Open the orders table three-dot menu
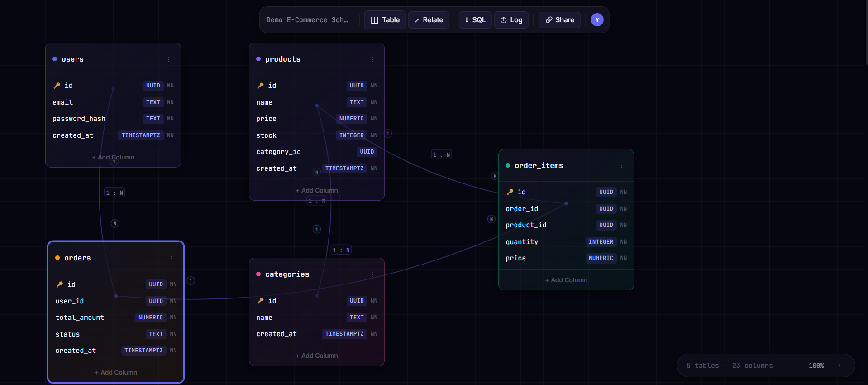The image size is (868, 385). tap(172, 258)
